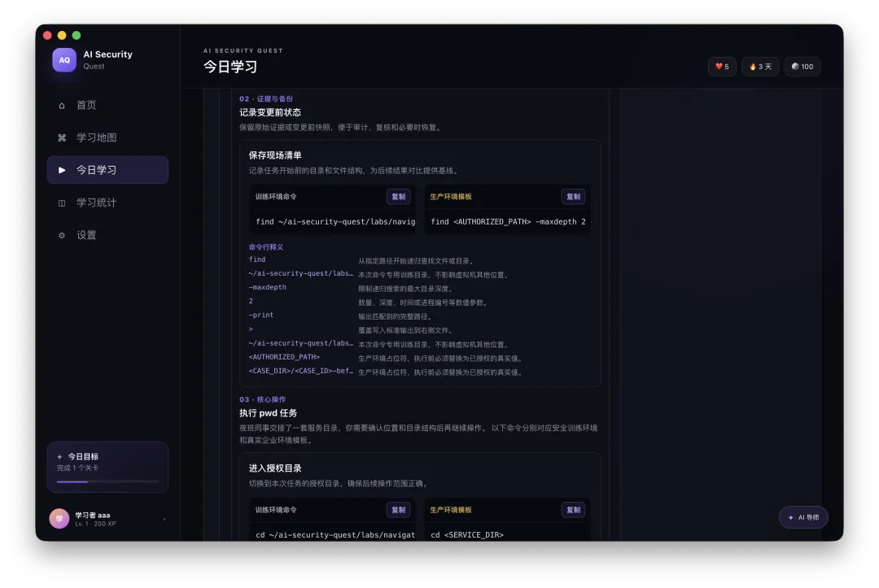Click the 生产环境模板 label under 保存现场清单
The image size is (879, 588).
point(451,197)
